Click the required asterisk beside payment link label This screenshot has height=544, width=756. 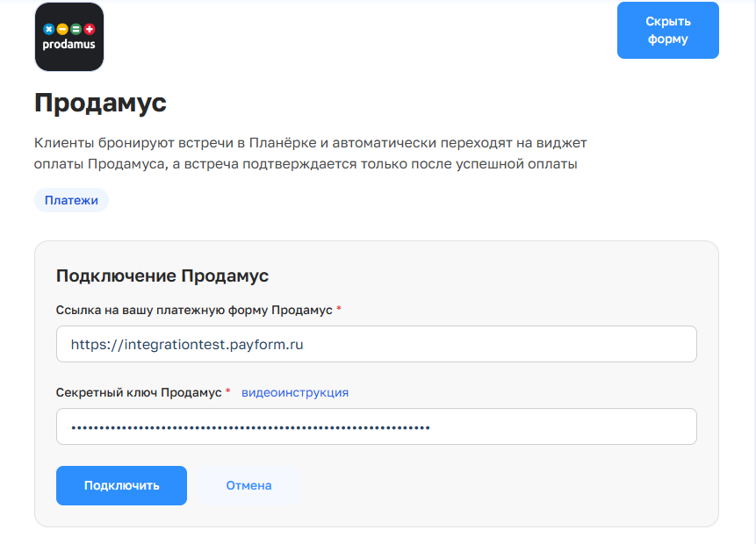point(339,311)
